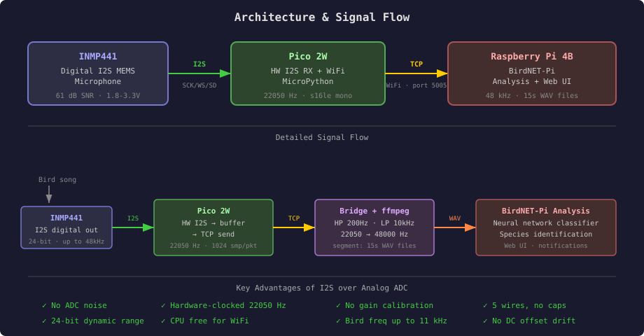Click the 'BirdNET-Pi' text under Raspberry Pi

coord(531,71)
